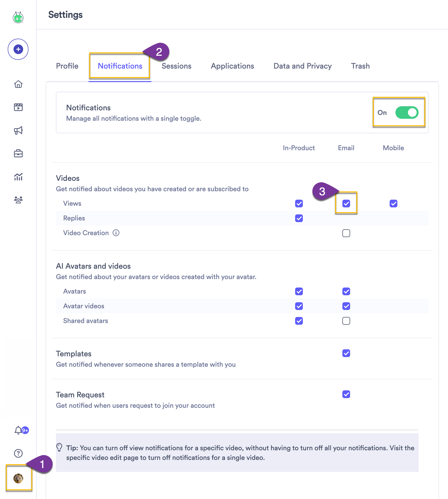Switch to the Data and Privacy tab
The image size is (448, 499).
click(x=302, y=66)
